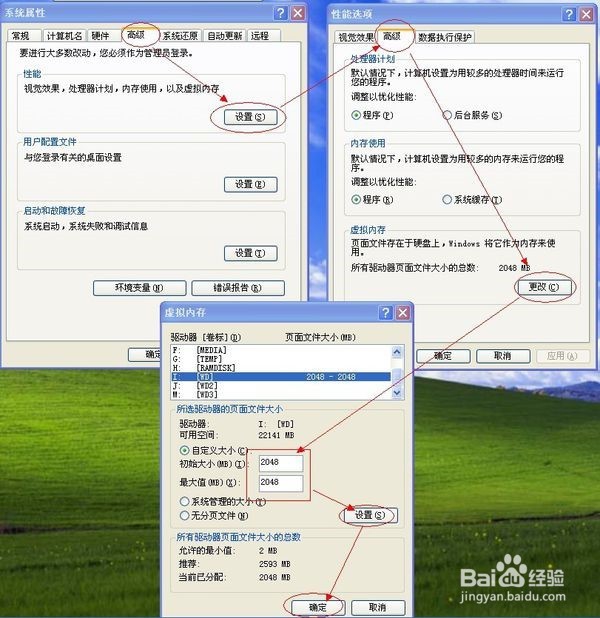Select drive M: [WD3] in list
Screen dimensions: 600x618
(x=281, y=394)
